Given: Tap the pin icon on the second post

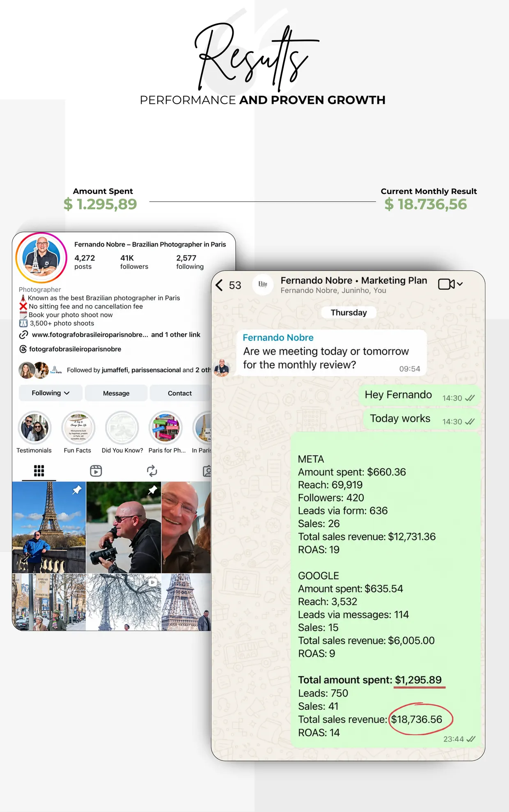Looking at the screenshot, I should 153,489.
